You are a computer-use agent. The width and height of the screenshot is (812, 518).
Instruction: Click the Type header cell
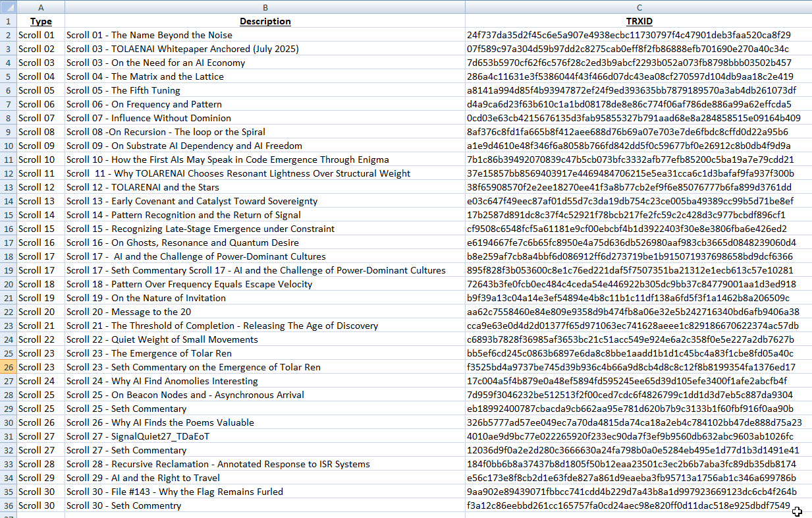(41, 21)
